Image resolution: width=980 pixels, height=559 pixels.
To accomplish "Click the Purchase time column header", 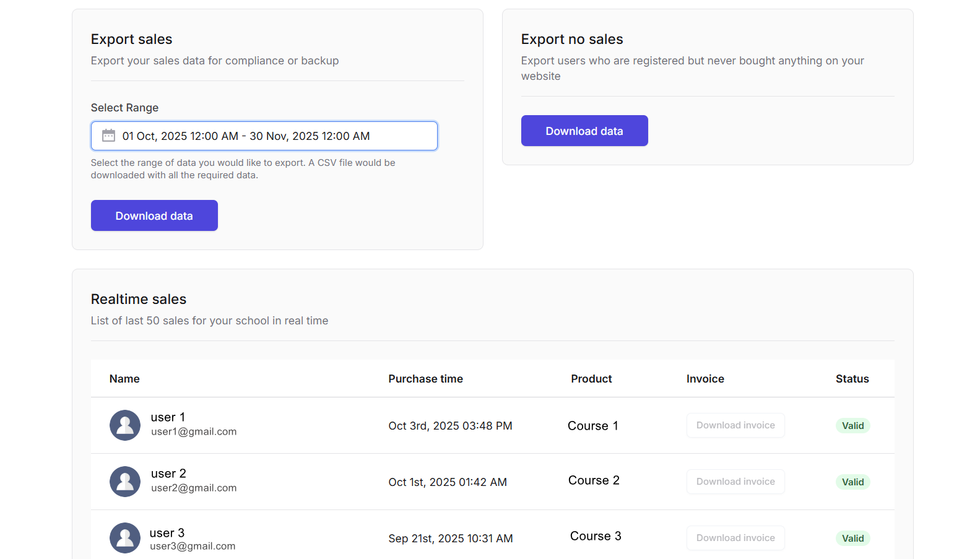I will (425, 379).
